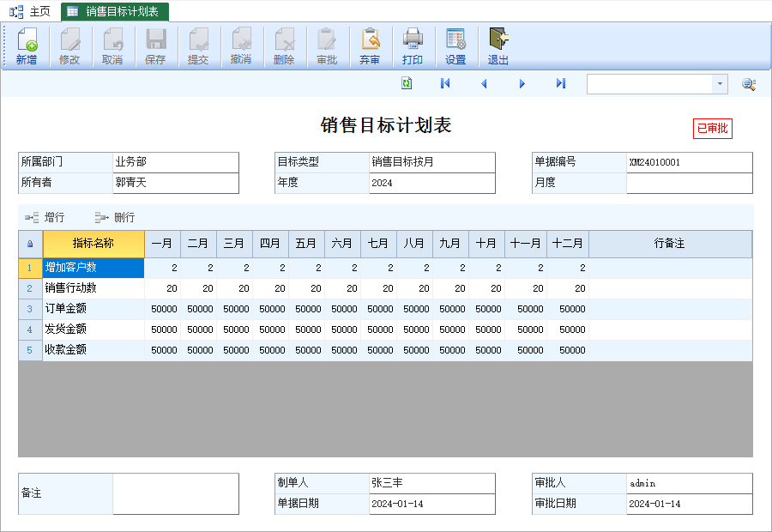Click the refresh document icon

tap(407, 83)
